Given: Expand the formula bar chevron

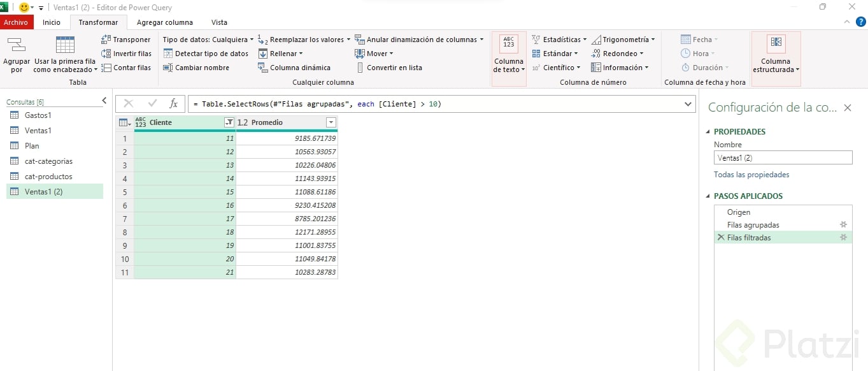Looking at the screenshot, I should [688, 104].
